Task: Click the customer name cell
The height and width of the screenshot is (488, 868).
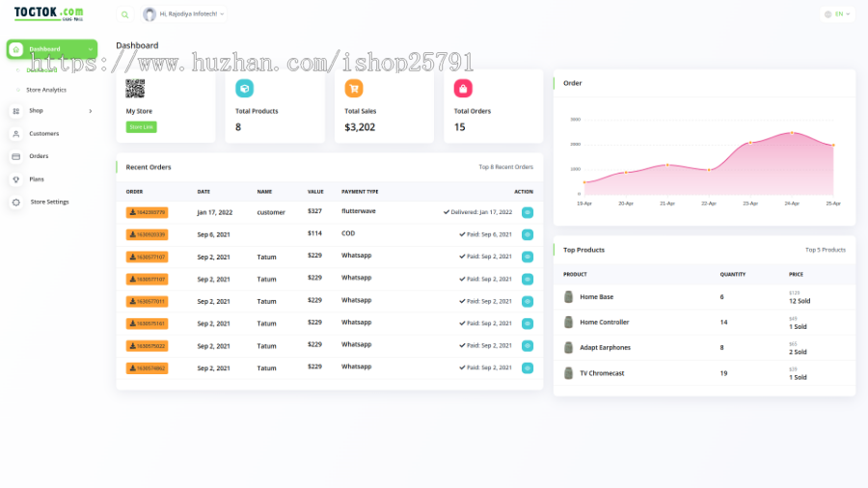Action: pos(271,212)
